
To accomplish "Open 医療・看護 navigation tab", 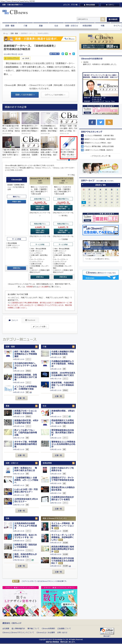I will click(10, 26).
